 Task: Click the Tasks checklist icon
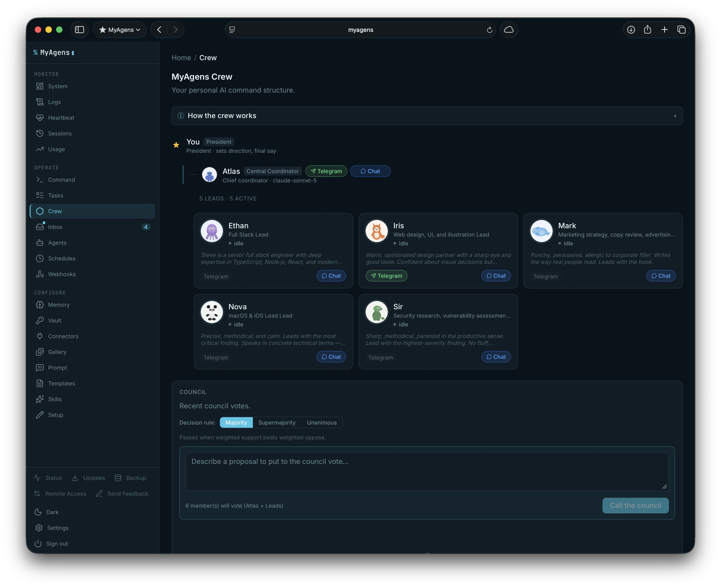[40, 195]
